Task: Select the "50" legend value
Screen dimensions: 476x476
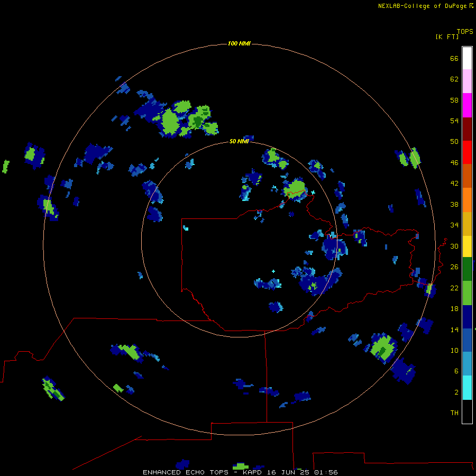Action: tap(454, 142)
